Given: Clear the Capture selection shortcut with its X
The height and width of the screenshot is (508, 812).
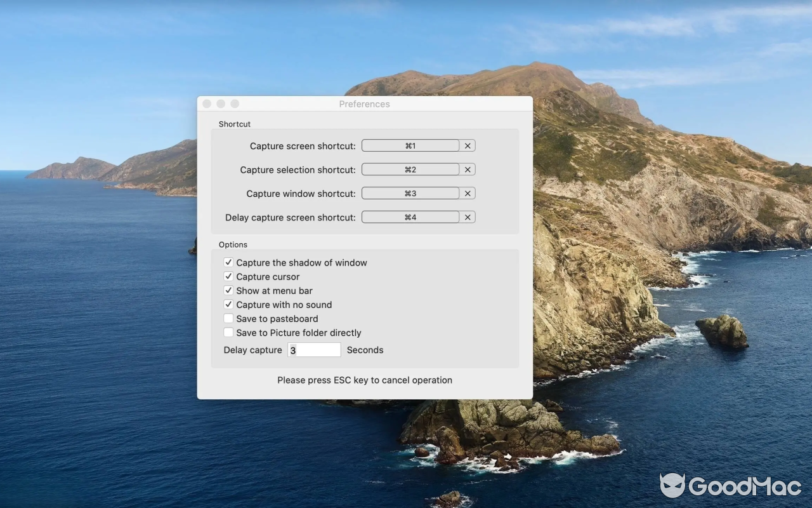Looking at the screenshot, I should pyautogui.click(x=468, y=169).
